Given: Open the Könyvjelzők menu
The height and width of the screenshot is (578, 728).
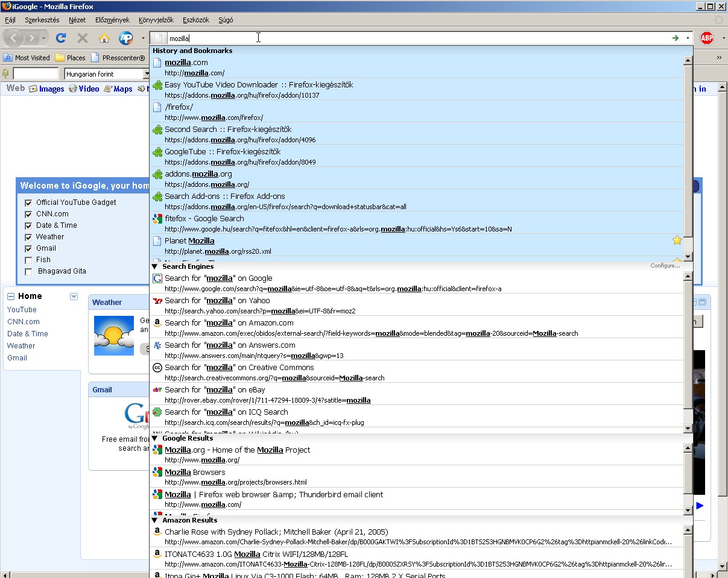Looking at the screenshot, I should (x=156, y=20).
